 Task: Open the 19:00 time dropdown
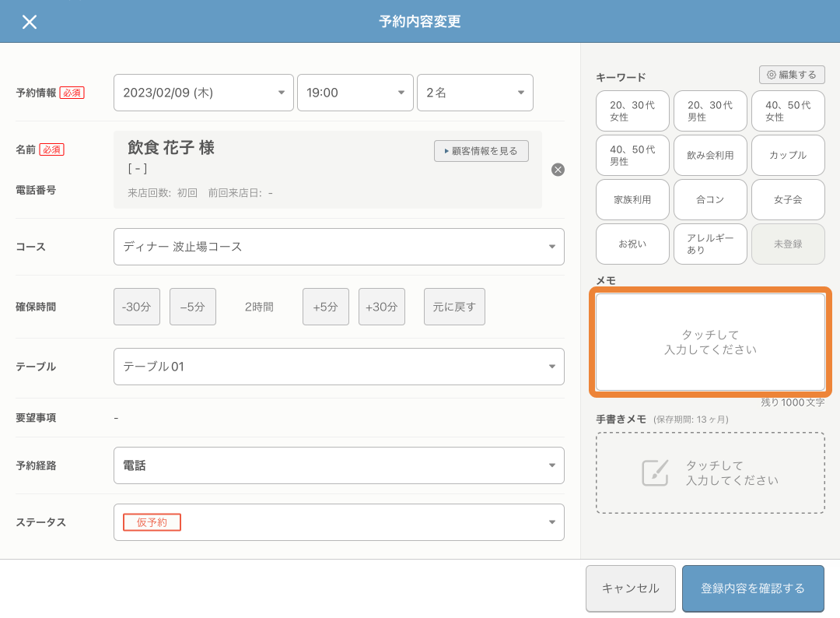tap(355, 92)
